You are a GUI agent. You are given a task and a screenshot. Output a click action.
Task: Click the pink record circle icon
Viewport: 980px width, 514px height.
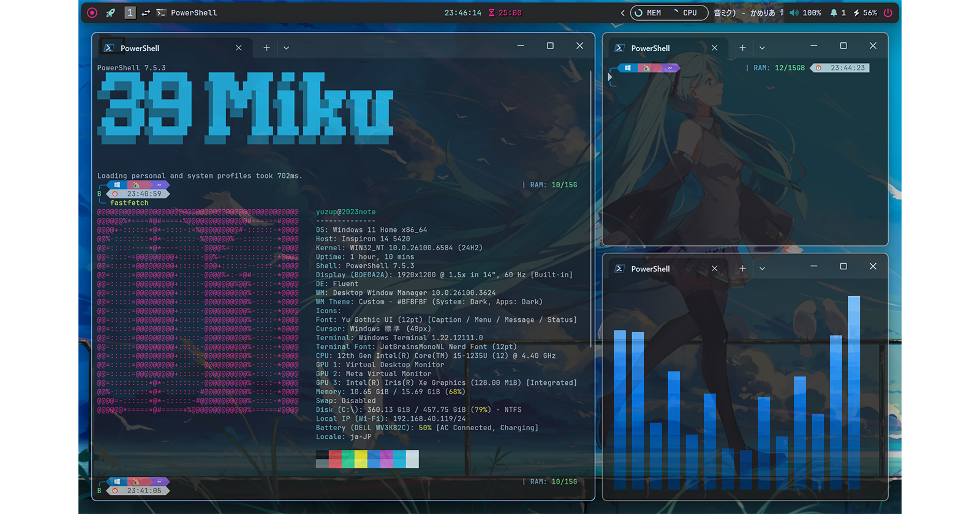pos(92,13)
